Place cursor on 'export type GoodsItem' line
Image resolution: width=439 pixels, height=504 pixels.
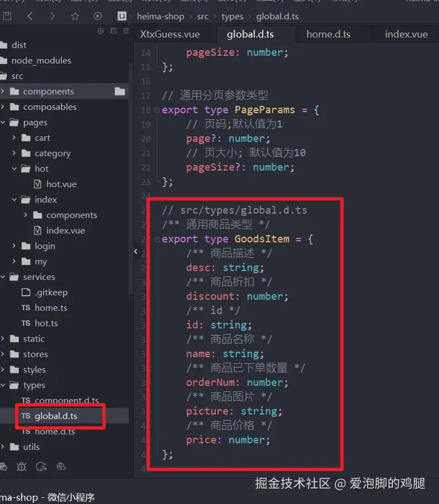pos(237,239)
